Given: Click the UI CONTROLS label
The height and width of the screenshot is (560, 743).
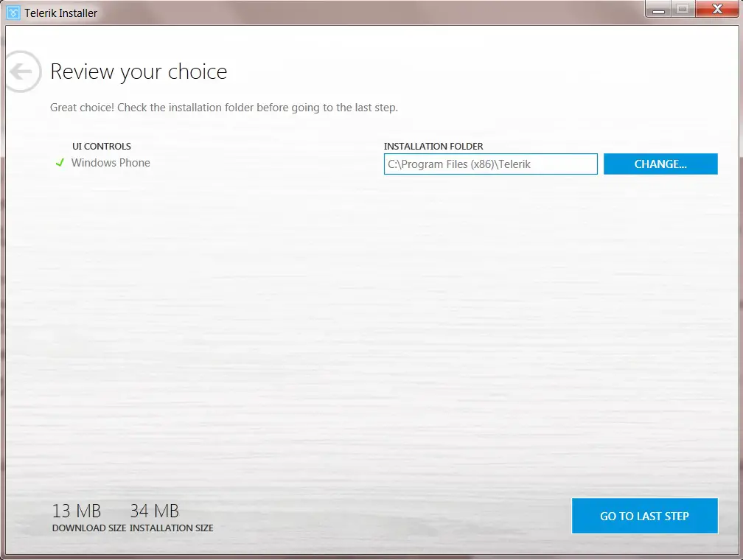Looking at the screenshot, I should pyautogui.click(x=102, y=147).
